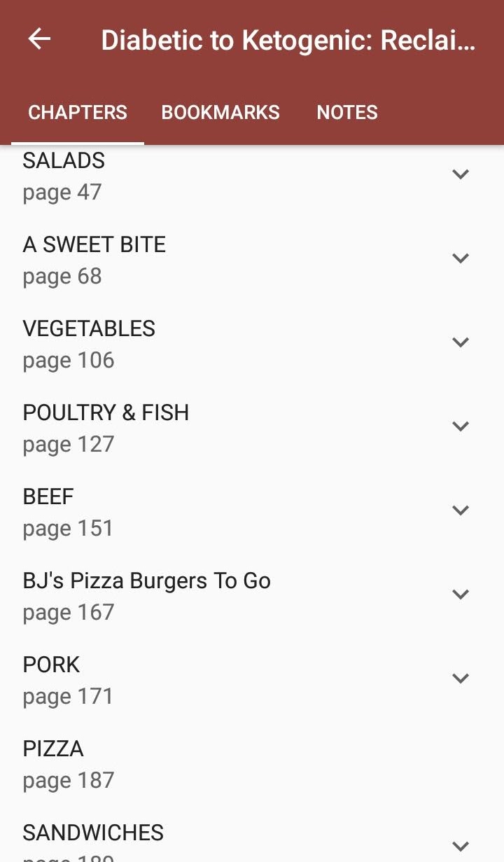
Task: Expand the VEGETABLES chapter chevron
Action: click(460, 342)
